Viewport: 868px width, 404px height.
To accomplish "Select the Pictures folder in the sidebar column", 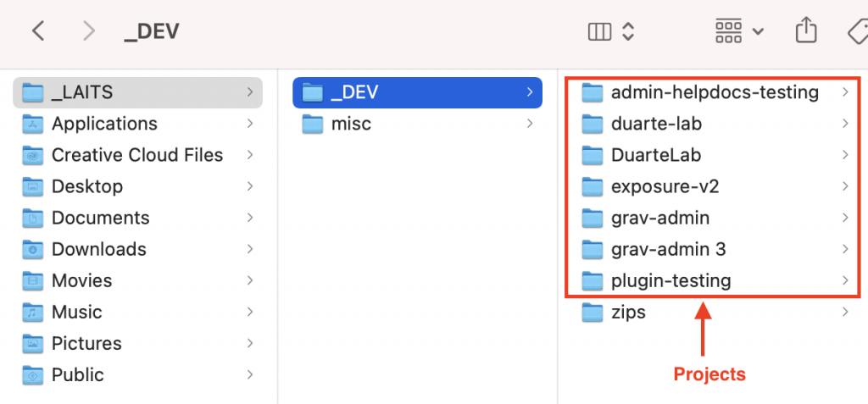I will [138, 344].
